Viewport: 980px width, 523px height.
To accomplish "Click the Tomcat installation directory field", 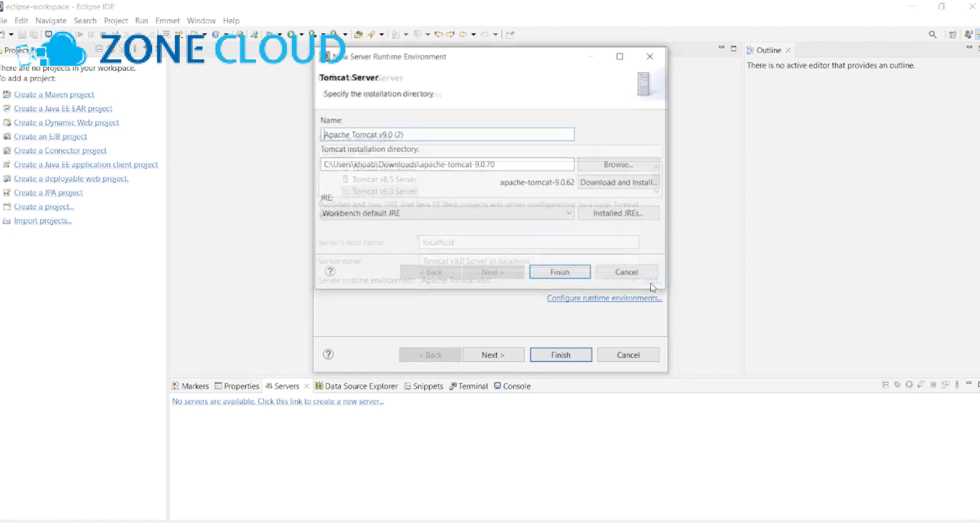I will (x=447, y=164).
